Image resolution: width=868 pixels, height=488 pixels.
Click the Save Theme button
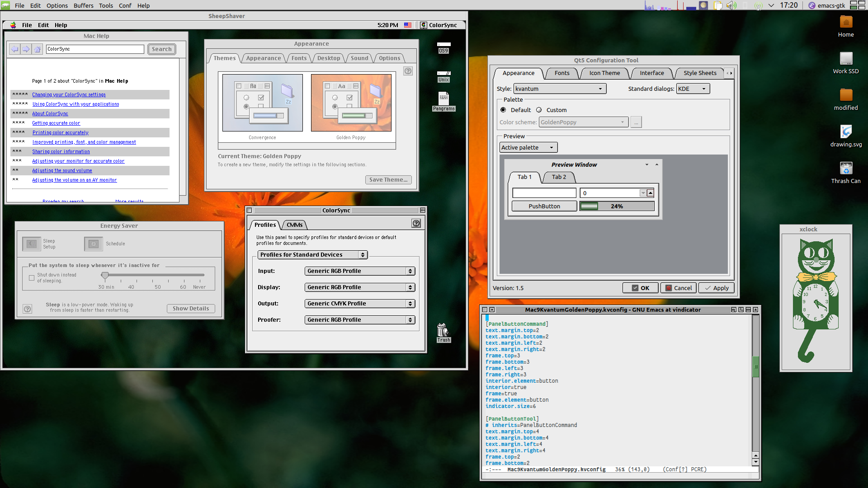388,180
